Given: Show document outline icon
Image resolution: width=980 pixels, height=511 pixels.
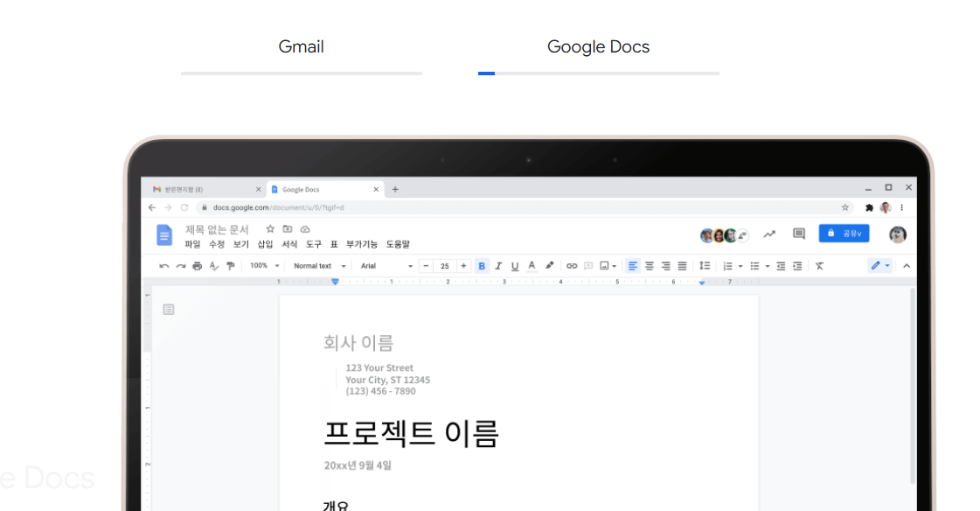Looking at the screenshot, I should [x=168, y=310].
